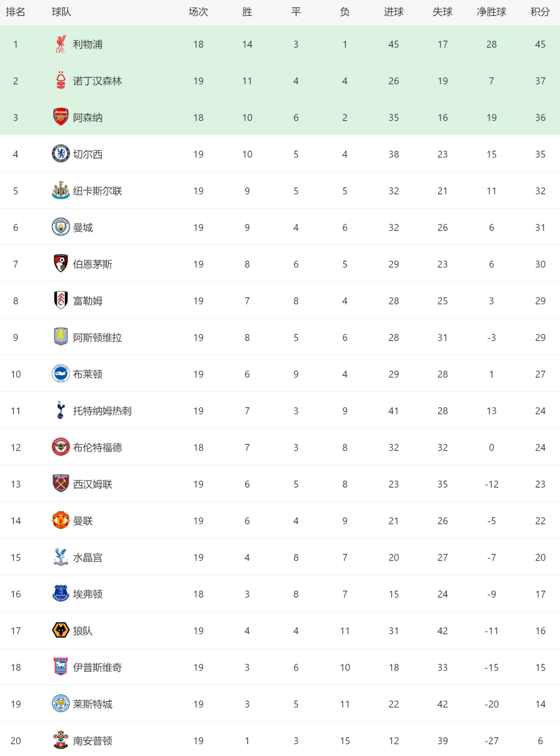Sort by 净胜球 column header
560x756 pixels.
pos(491,12)
